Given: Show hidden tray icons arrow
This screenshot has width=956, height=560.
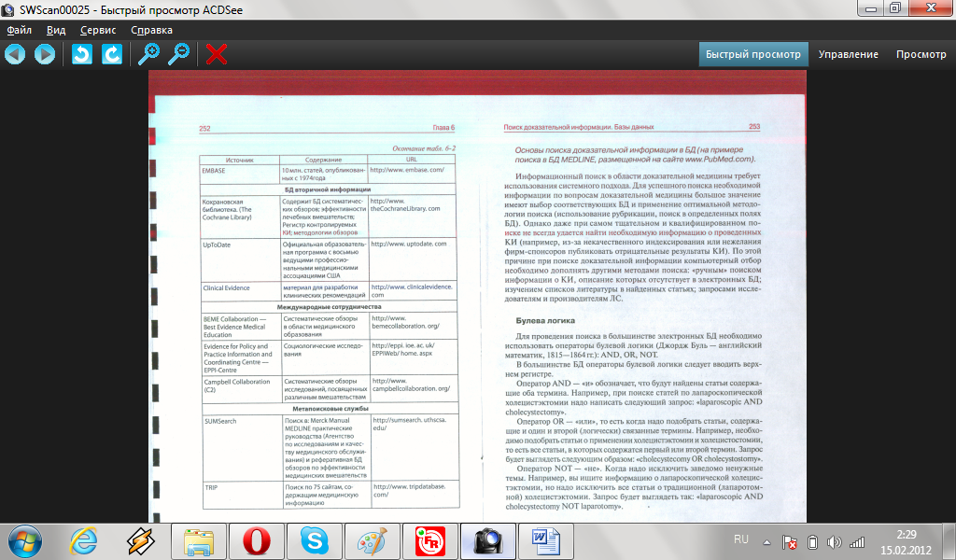Looking at the screenshot, I should tap(767, 541).
